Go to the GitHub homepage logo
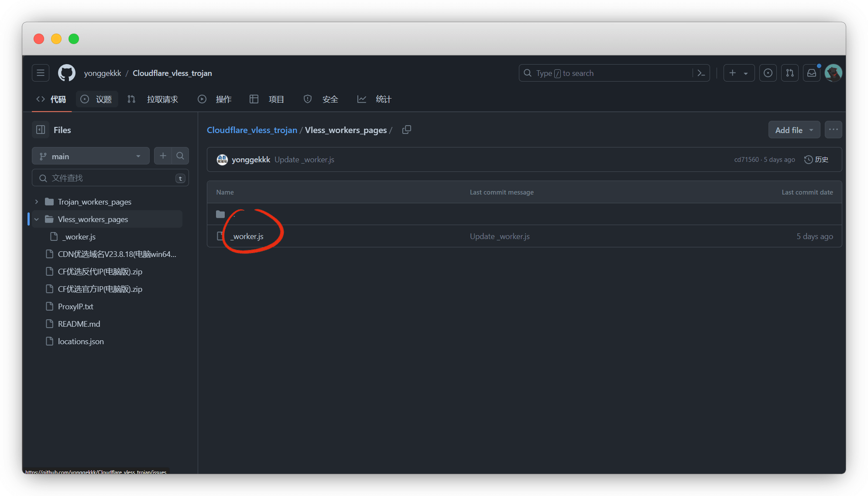Viewport: 868px width, 496px height. pos(67,73)
